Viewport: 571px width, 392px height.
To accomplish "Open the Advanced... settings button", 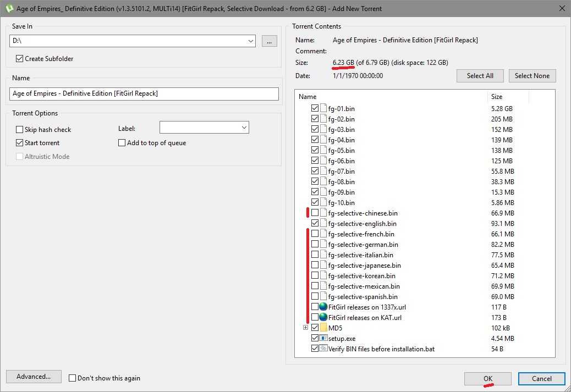I will [34, 377].
